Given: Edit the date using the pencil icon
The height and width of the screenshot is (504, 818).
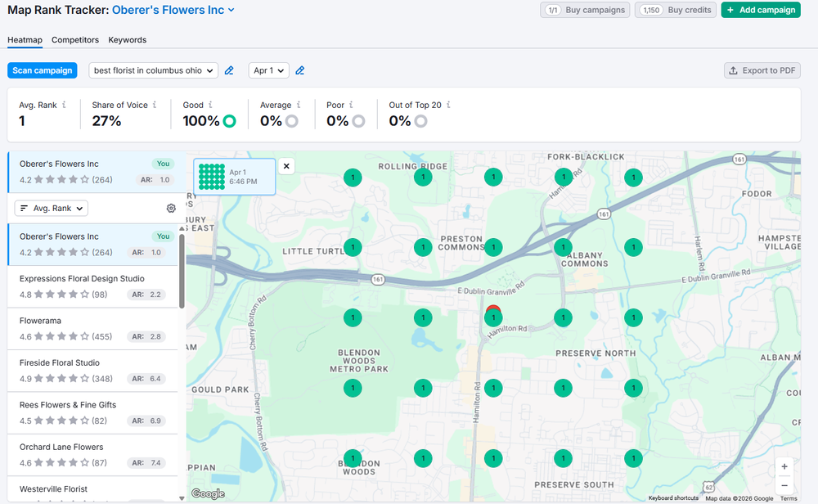Looking at the screenshot, I should tap(299, 70).
